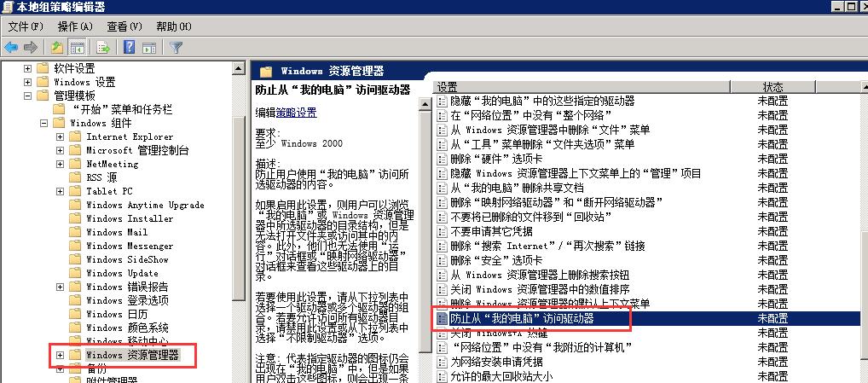Click folder icon of RSS 源
868x383 pixels.
(75, 177)
